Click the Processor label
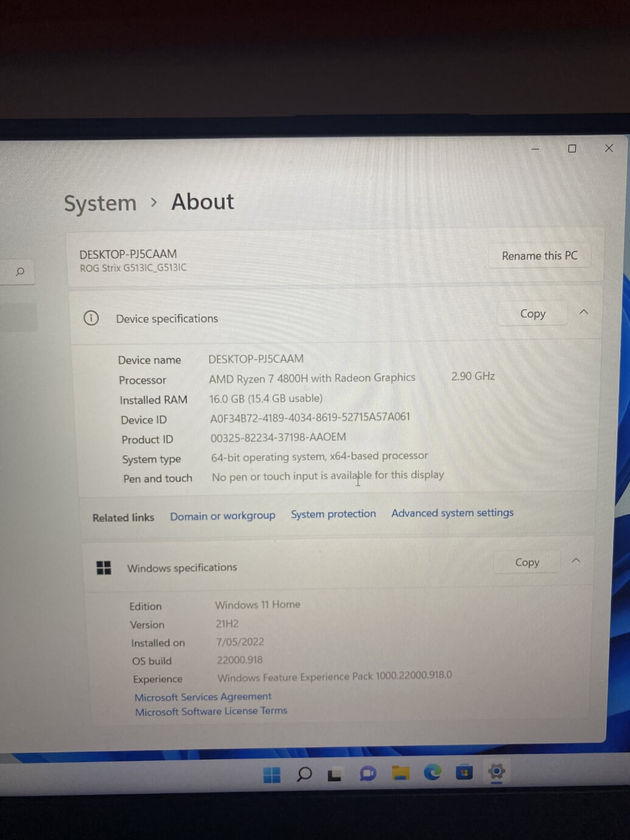 (x=142, y=380)
